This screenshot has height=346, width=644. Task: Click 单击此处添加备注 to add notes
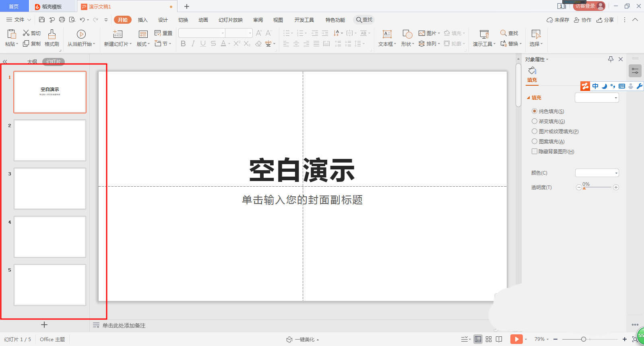(x=124, y=325)
